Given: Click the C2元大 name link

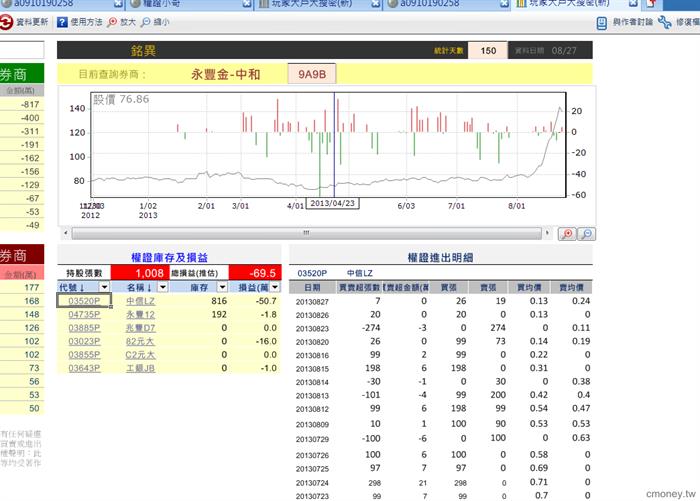Looking at the screenshot, I should 140,355.
